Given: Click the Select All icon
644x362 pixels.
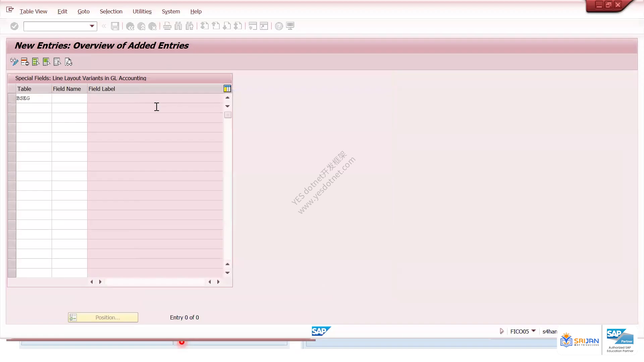Looking at the screenshot, I should [36, 62].
